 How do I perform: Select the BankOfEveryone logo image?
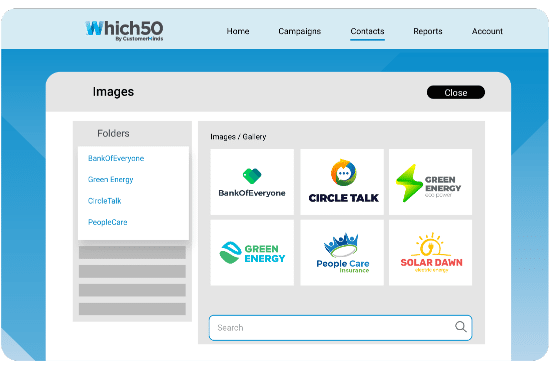click(252, 182)
